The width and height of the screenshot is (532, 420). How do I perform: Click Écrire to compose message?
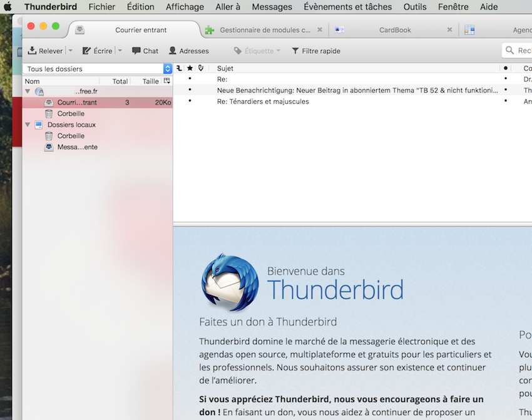point(98,51)
